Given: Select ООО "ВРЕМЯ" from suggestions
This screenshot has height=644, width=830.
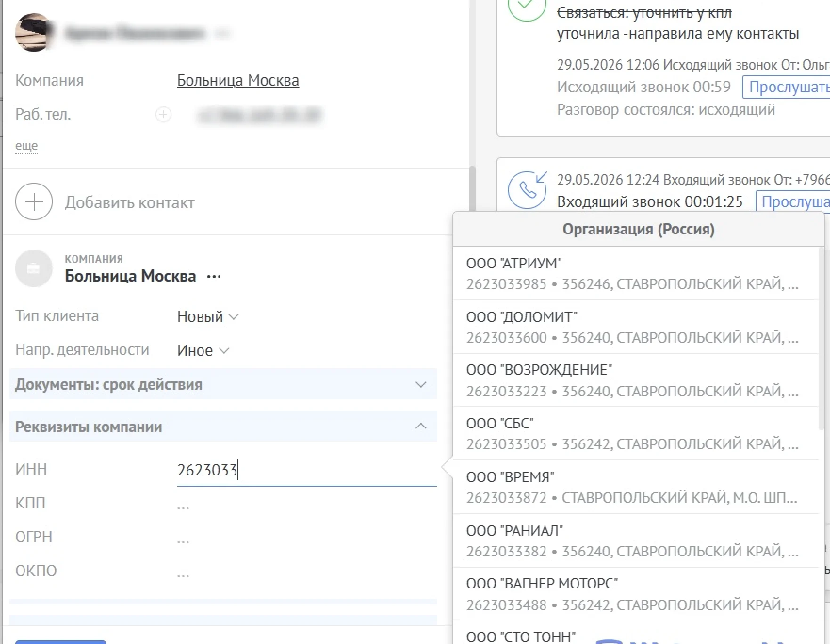Looking at the screenshot, I should pos(636,487).
